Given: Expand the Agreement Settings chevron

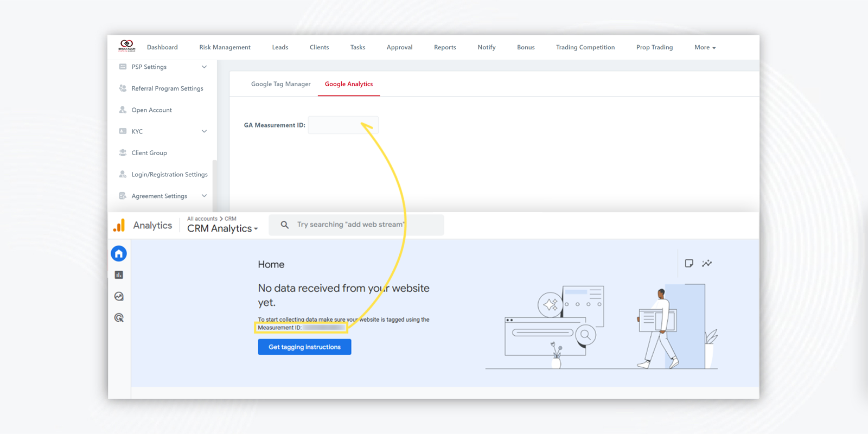Looking at the screenshot, I should click(x=204, y=196).
